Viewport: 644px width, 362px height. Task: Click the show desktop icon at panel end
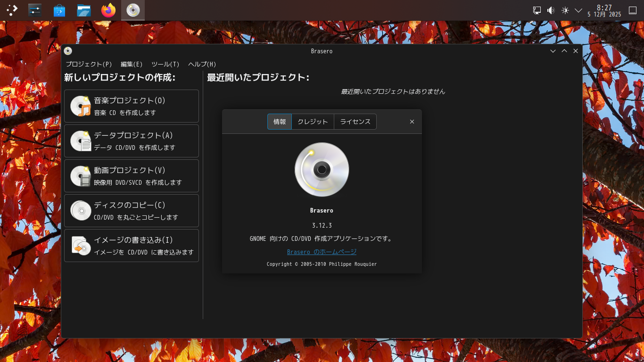pyautogui.click(x=633, y=10)
